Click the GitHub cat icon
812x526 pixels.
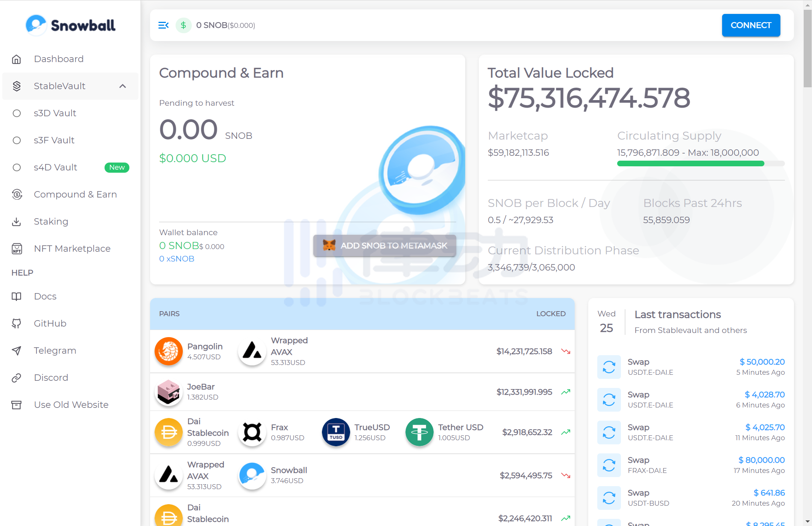tap(17, 324)
